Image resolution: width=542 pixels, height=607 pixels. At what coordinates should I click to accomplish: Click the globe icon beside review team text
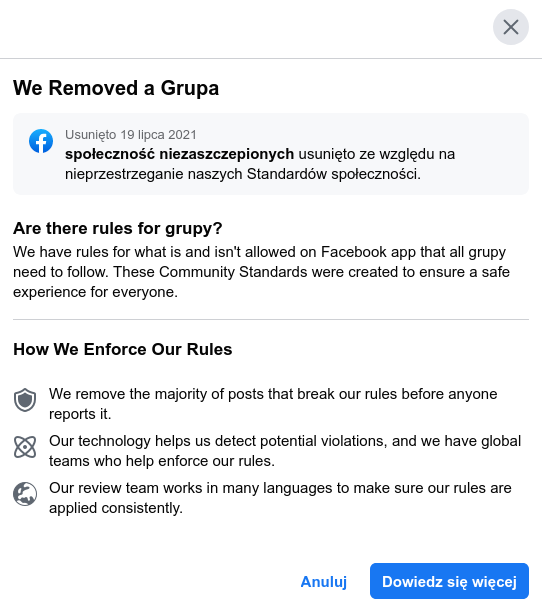[25, 494]
